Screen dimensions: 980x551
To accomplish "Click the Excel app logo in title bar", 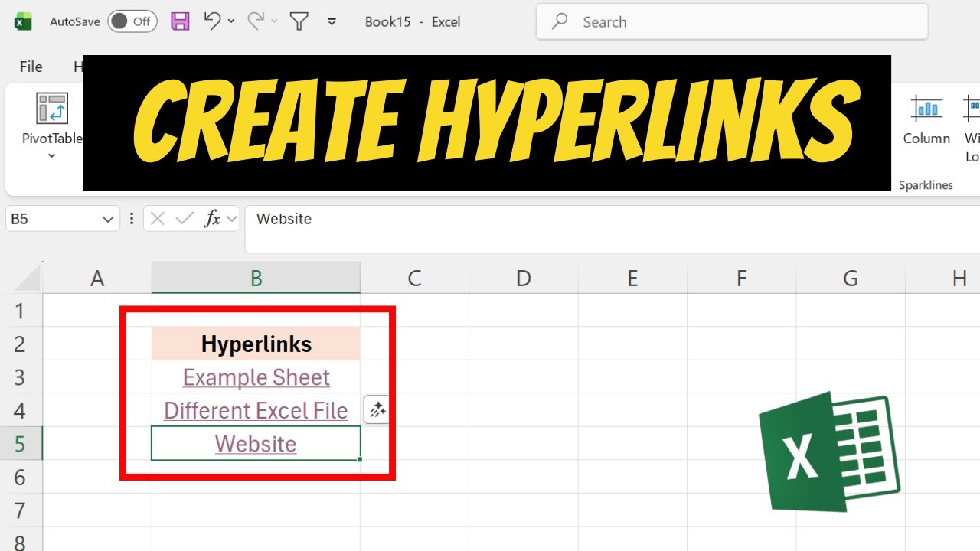I will pos(23,22).
